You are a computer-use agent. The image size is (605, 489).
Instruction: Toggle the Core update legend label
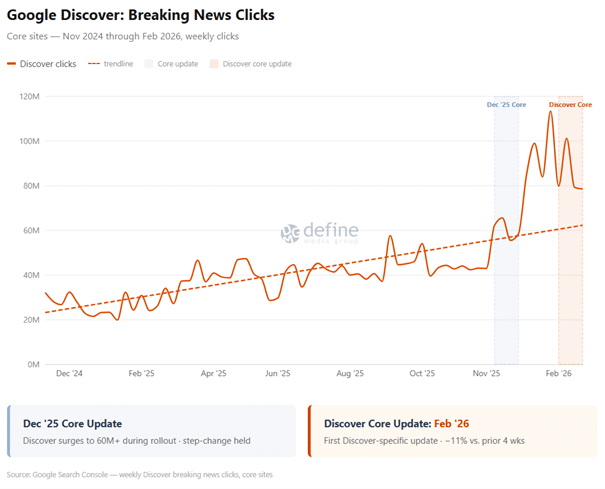coord(177,64)
